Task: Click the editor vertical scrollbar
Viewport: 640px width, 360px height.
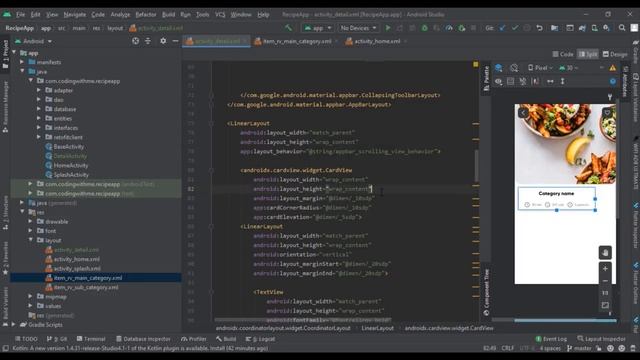Action: coord(476,166)
